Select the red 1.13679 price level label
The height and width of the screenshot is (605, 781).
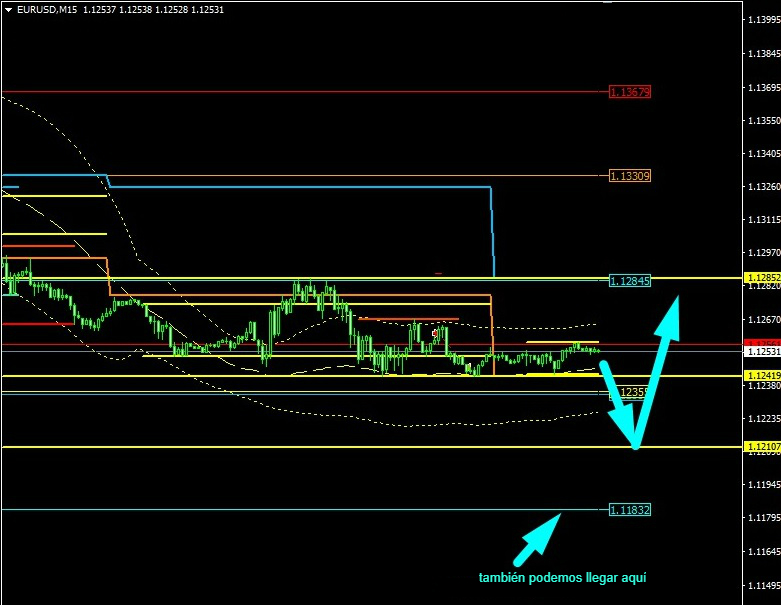pos(630,92)
